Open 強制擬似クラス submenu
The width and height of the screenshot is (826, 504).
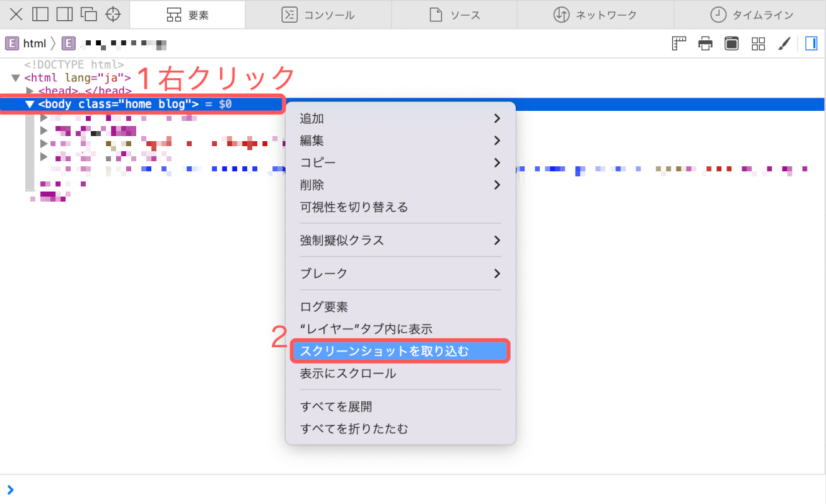tap(400, 241)
